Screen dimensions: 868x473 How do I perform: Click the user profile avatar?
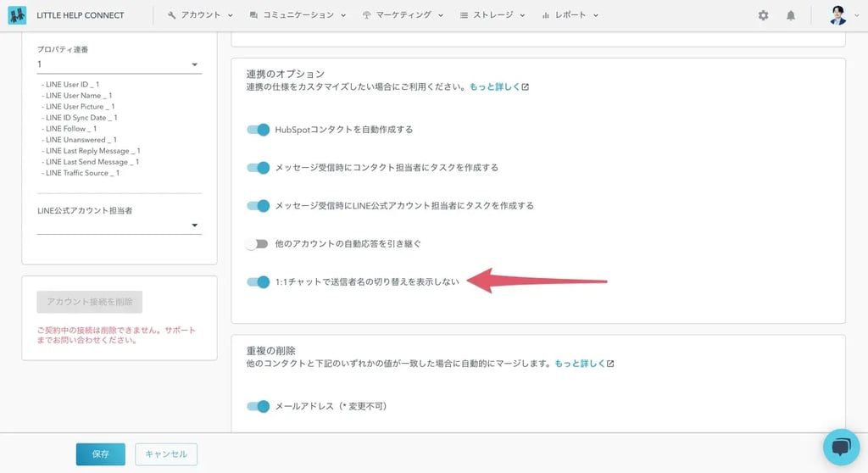pyautogui.click(x=837, y=15)
